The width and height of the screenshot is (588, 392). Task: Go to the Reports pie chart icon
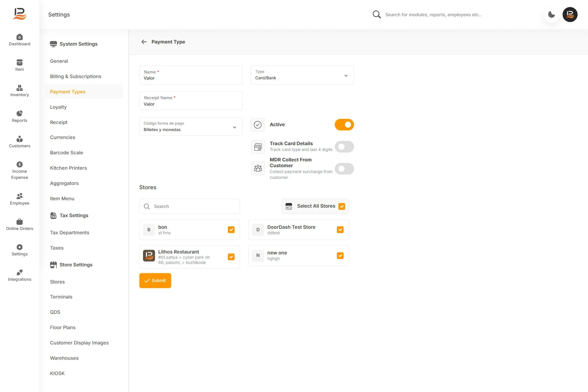click(x=19, y=113)
